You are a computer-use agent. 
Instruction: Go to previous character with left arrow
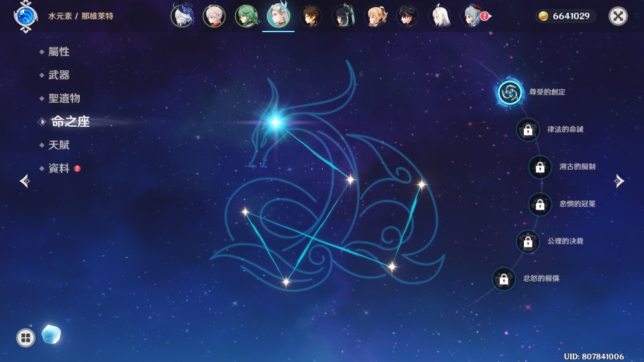(25, 181)
